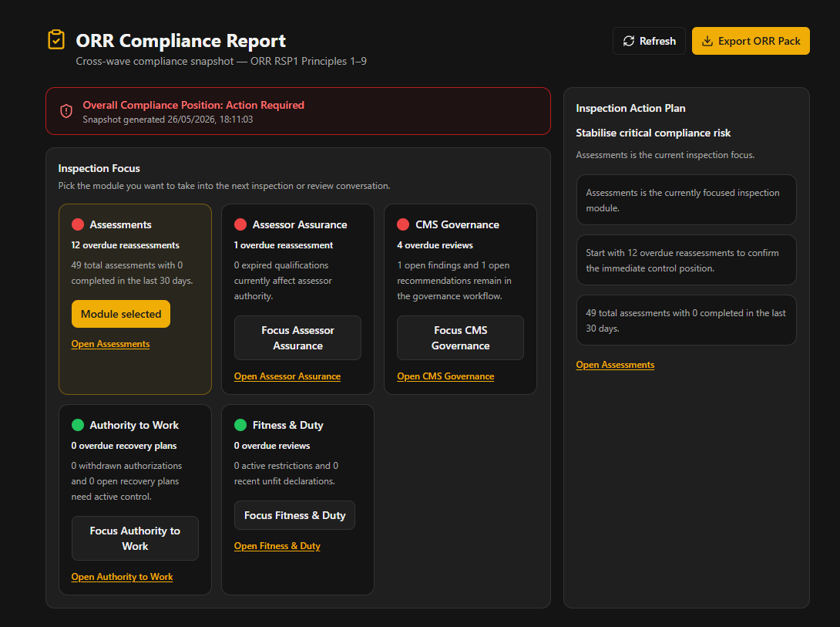The width and height of the screenshot is (840, 627).
Task: Click the red status dot on the Assessments card
Action: [78, 224]
